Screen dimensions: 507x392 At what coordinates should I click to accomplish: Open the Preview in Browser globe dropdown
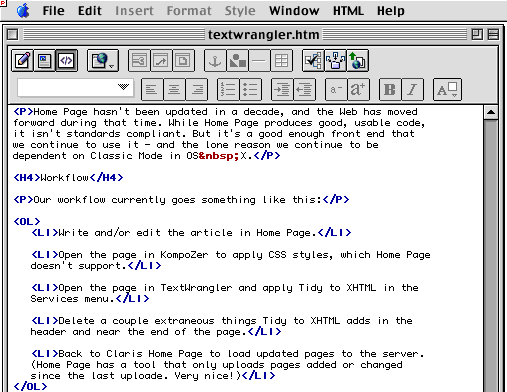pos(103,60)
